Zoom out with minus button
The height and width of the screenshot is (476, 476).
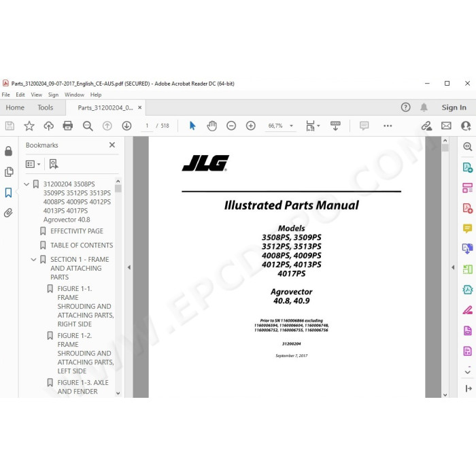(x=231, y=126)
